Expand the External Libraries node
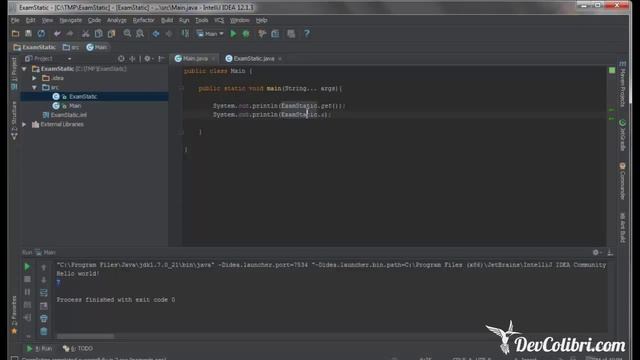 [24, 124]
